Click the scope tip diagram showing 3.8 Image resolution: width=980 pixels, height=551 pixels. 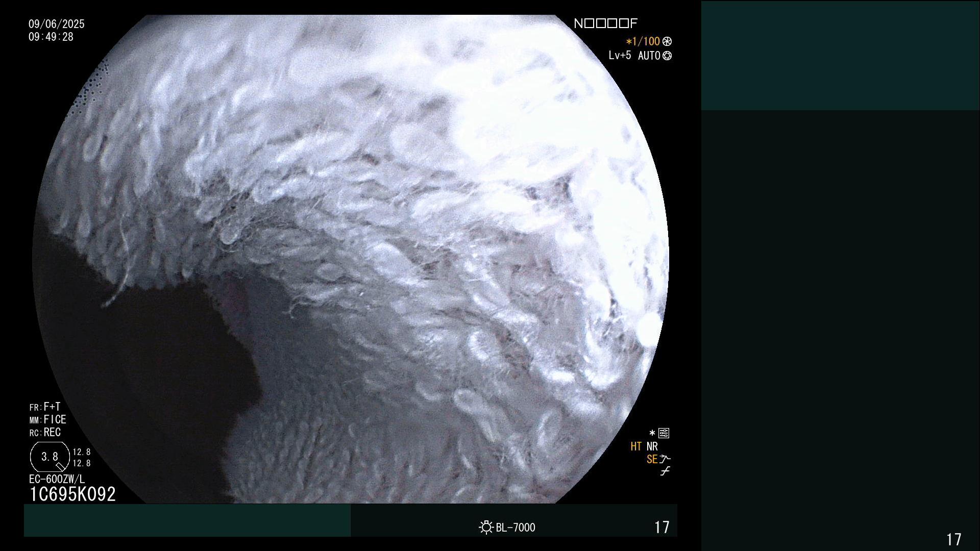50,457
